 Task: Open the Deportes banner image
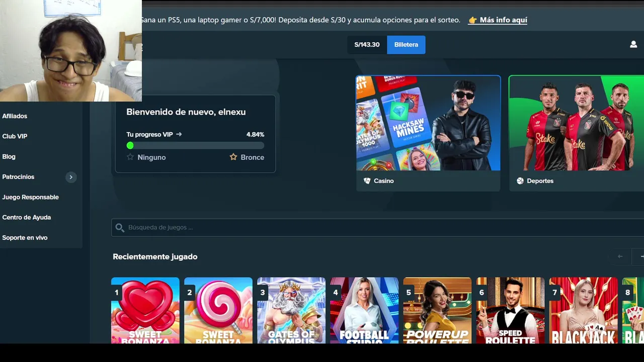click(x=577, y=123)
